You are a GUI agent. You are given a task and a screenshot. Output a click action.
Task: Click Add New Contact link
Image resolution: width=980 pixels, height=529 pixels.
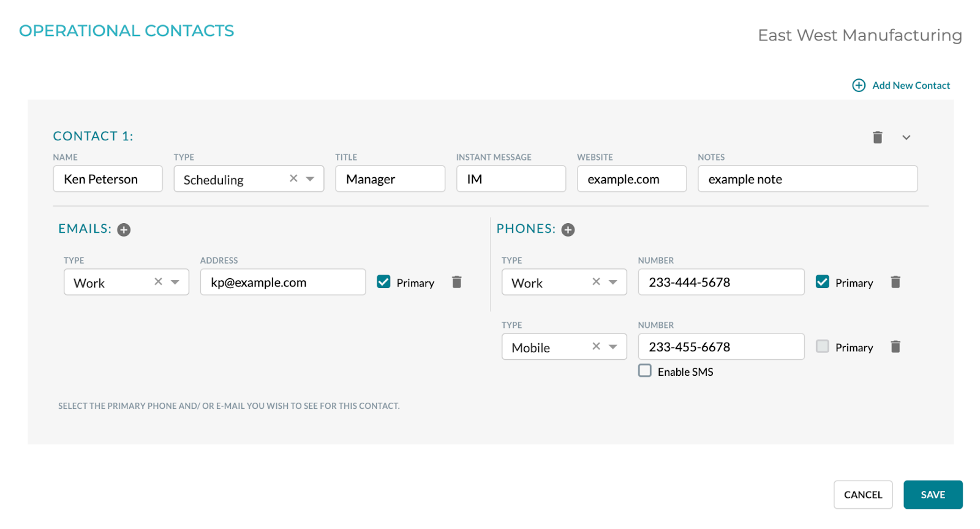point(911,85)
